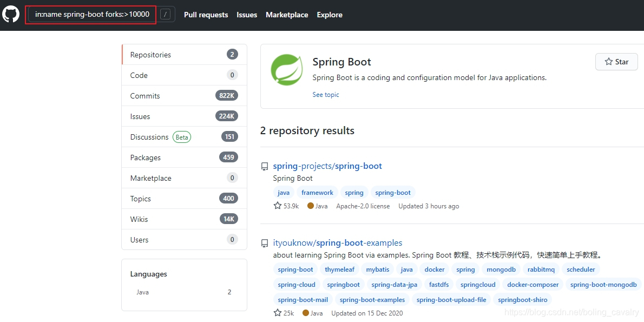
Task: Select Marketplace filter in sidebar
Action: point(185,178)
